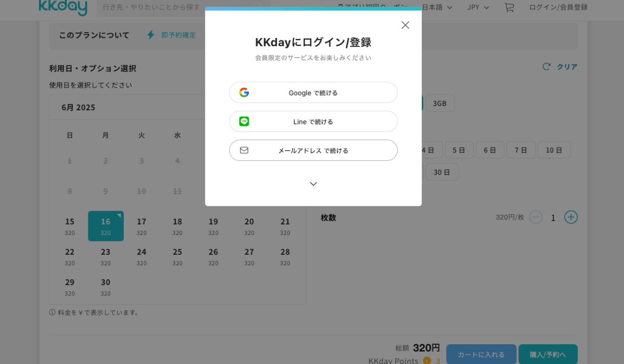Select June 22 on calendar

pyautogui.click(x=70, y=256)
